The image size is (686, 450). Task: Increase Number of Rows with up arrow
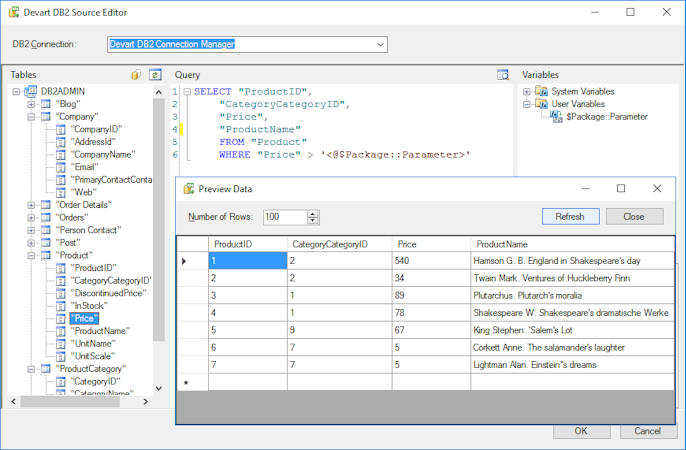[x=313, y=213]
